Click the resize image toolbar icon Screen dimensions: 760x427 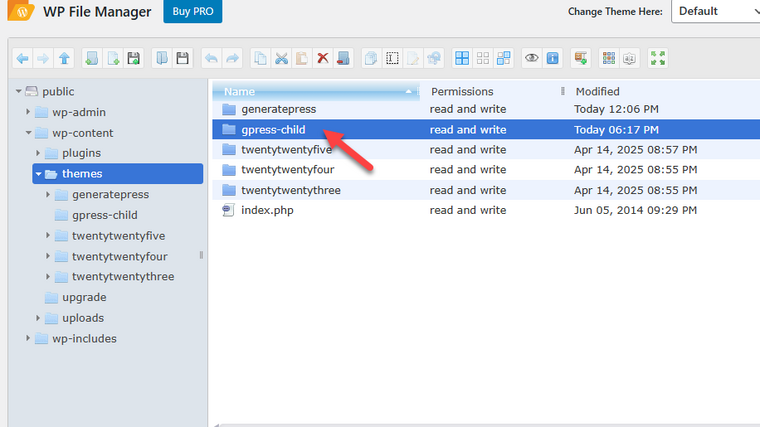click(x=434, y=59)
